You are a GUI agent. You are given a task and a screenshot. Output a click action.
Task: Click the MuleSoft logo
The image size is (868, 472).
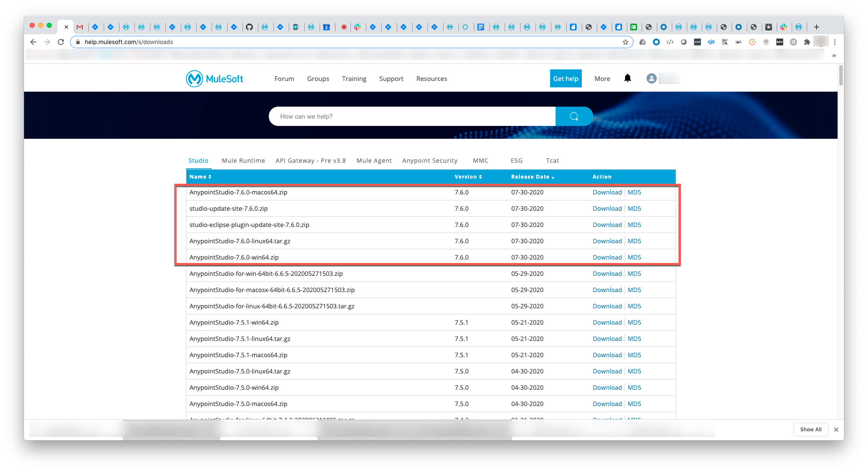(215, 79)
